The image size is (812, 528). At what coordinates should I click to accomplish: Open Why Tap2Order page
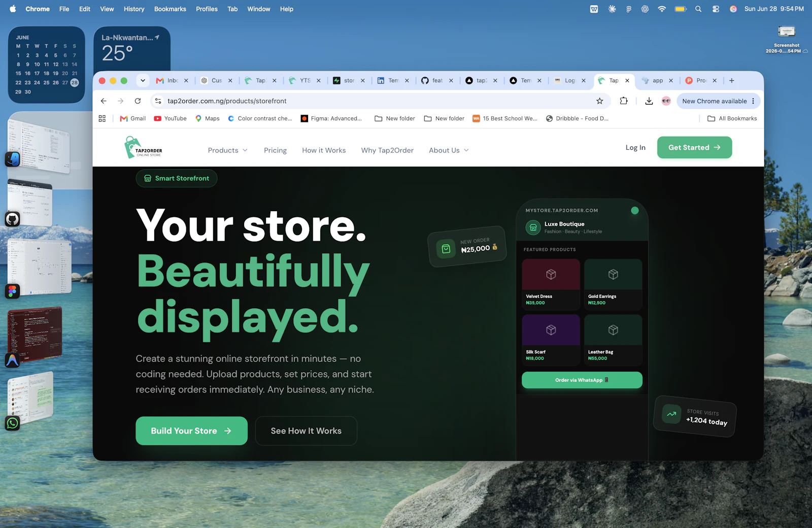(387, 150)
